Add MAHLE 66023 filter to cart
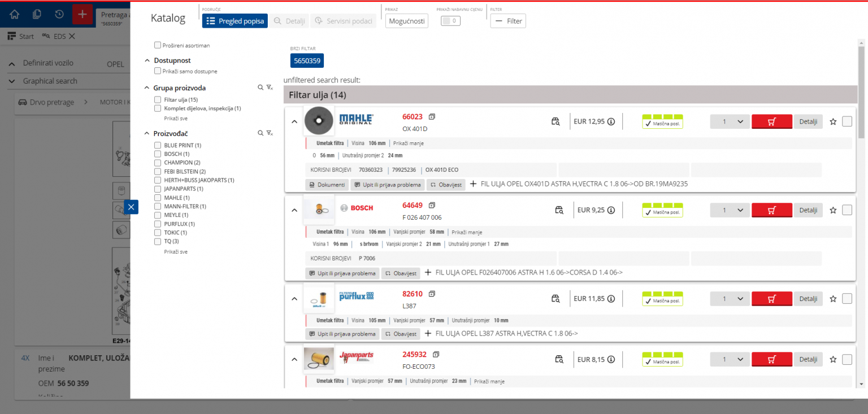This screenshot has height=414, width=868. click(x=771, y=121)
